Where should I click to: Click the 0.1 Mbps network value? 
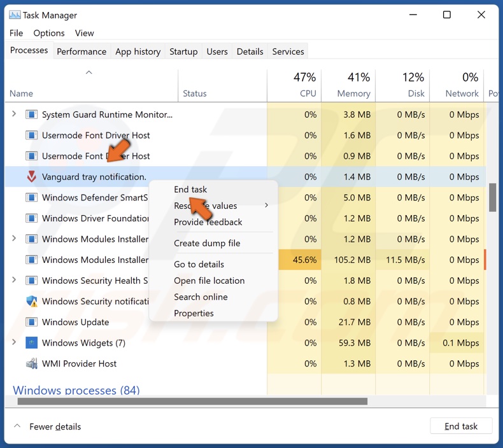coord(460,343)
